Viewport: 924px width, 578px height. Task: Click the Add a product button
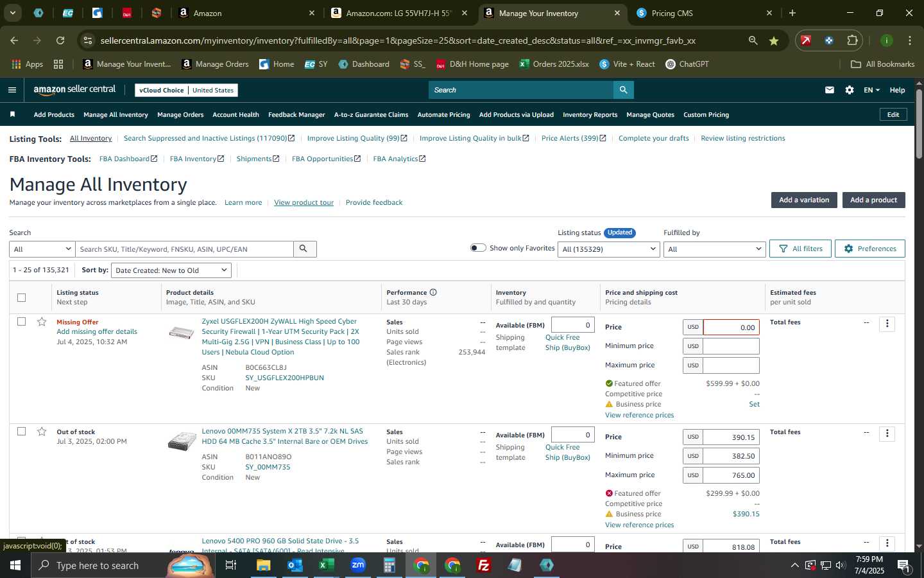coord(873,200)
